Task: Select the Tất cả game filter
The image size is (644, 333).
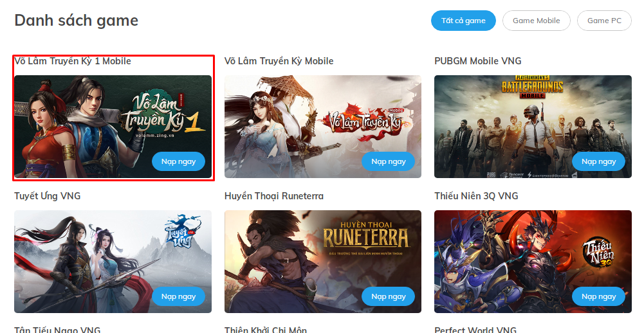Action: 463,21
